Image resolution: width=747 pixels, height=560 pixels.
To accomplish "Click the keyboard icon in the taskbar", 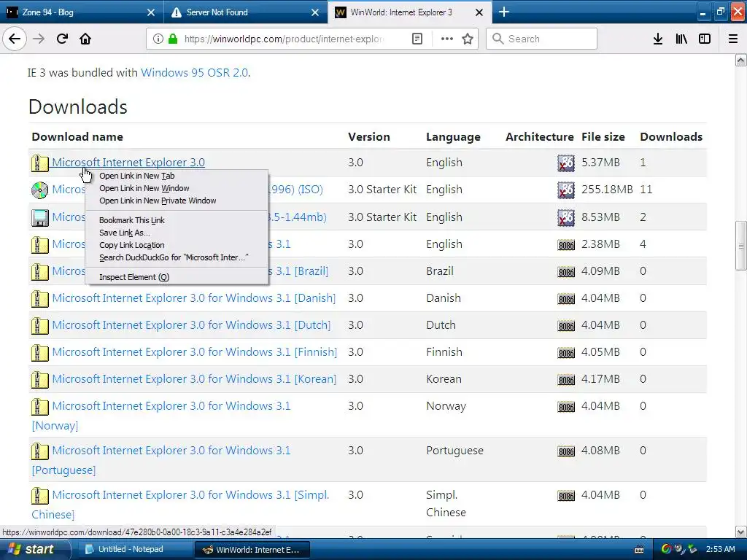I will tap(639, 550).
